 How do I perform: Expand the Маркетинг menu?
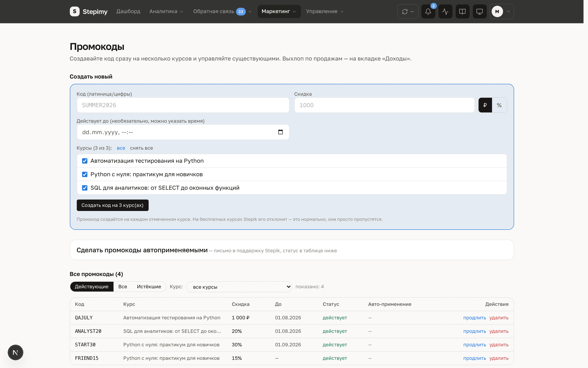[x=279, y=11]
